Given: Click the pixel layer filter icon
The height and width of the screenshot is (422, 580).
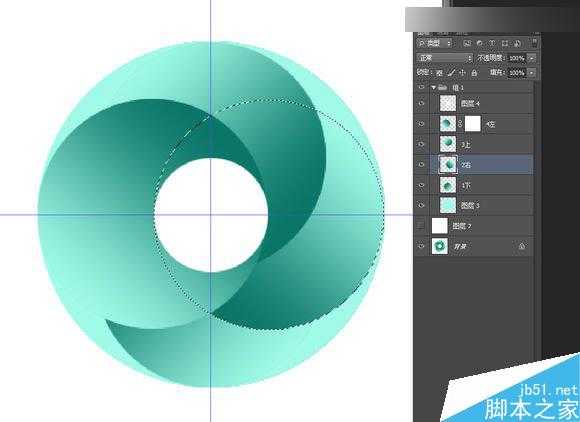Looking at the screenshot, I should pos(467,44).
